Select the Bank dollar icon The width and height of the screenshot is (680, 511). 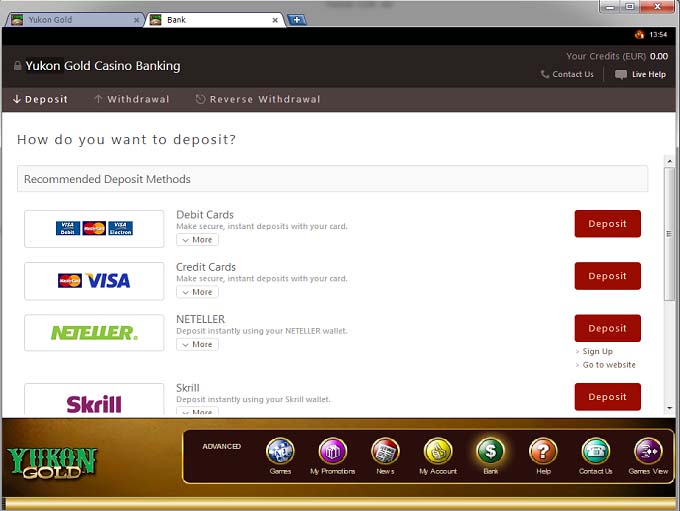click(x=490, y=452)
